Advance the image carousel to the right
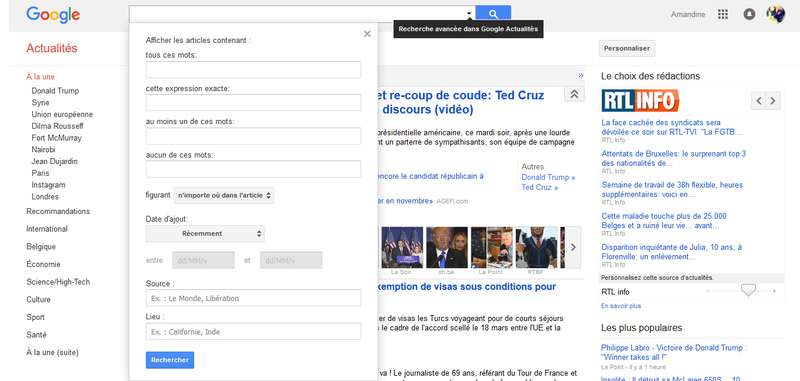Screen dimensions: 800x381 (573, 247)
